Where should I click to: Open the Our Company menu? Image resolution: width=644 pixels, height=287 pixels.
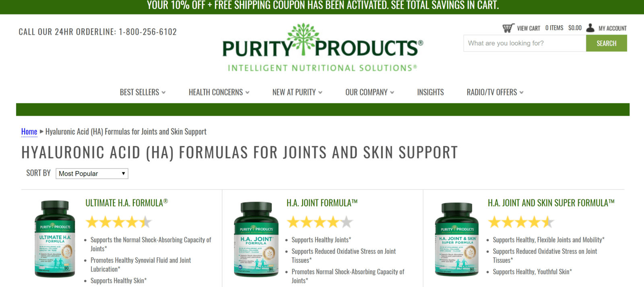pos(369,92)
